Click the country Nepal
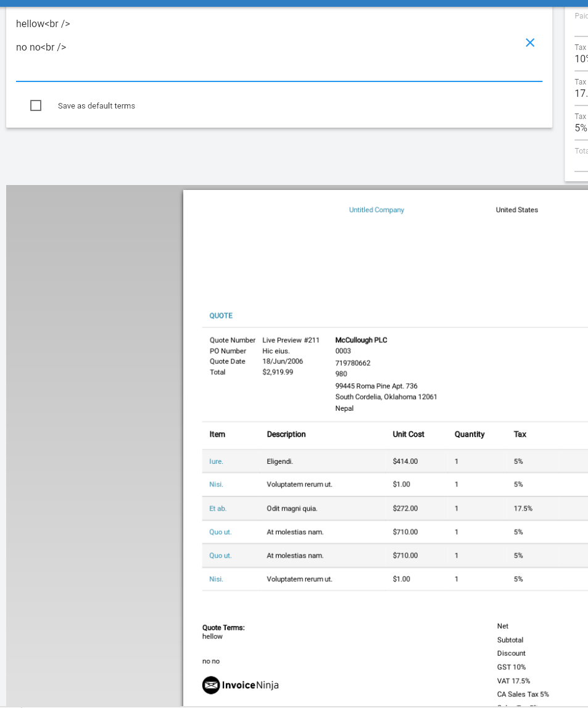 [x=344, y=408]
